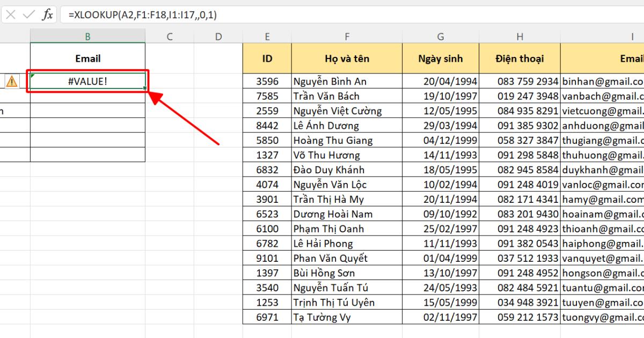Select column F header
Screen dimensions: 644x338
(x=347, y=36)
